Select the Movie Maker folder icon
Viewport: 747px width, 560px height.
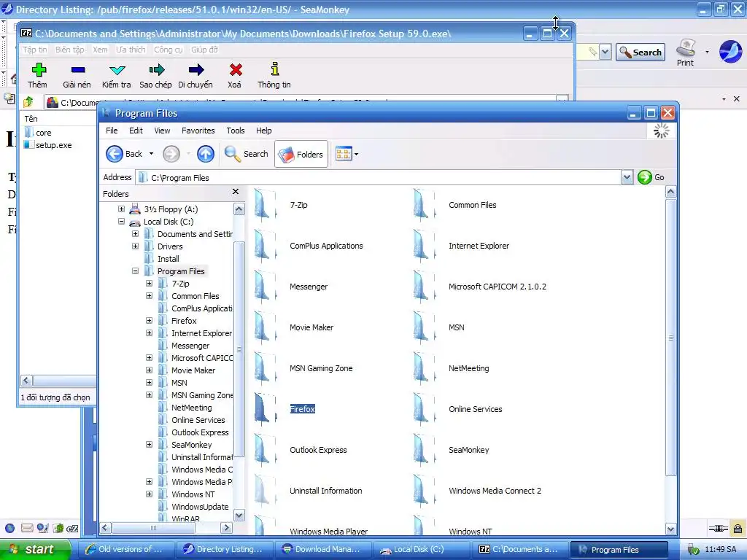point(265,327)
